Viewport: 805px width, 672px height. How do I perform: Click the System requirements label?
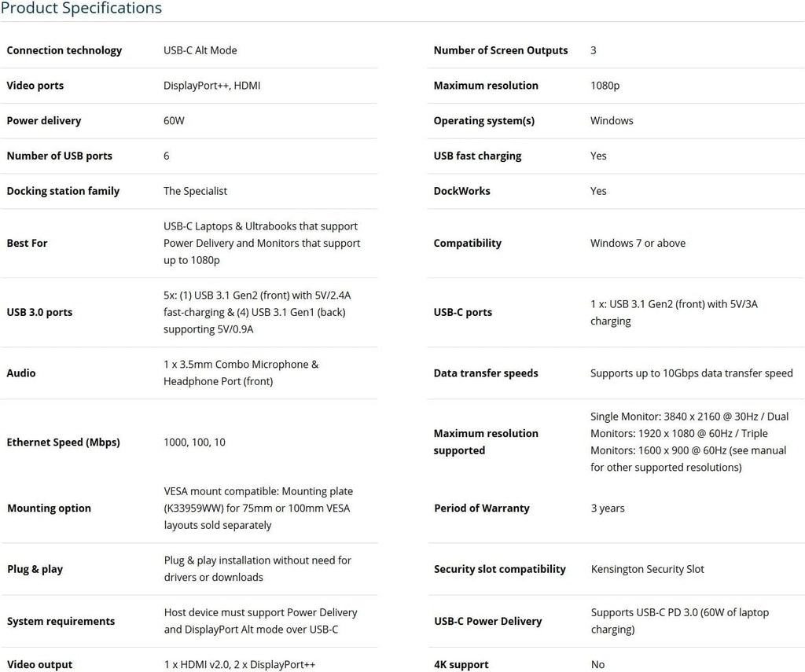pos(61,622)
